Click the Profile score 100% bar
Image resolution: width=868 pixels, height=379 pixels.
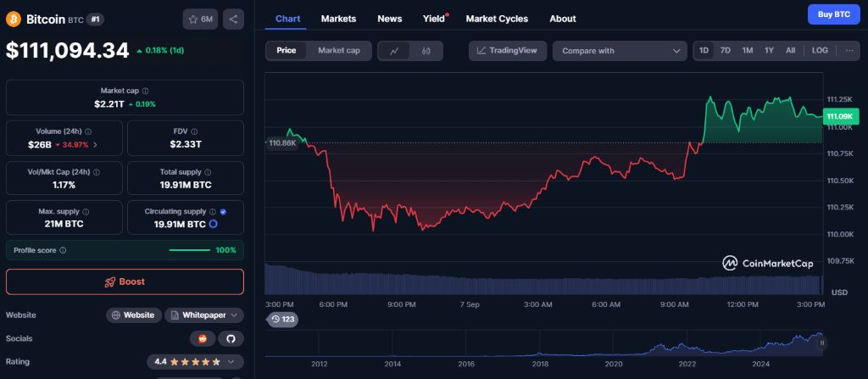click(189, 250)
